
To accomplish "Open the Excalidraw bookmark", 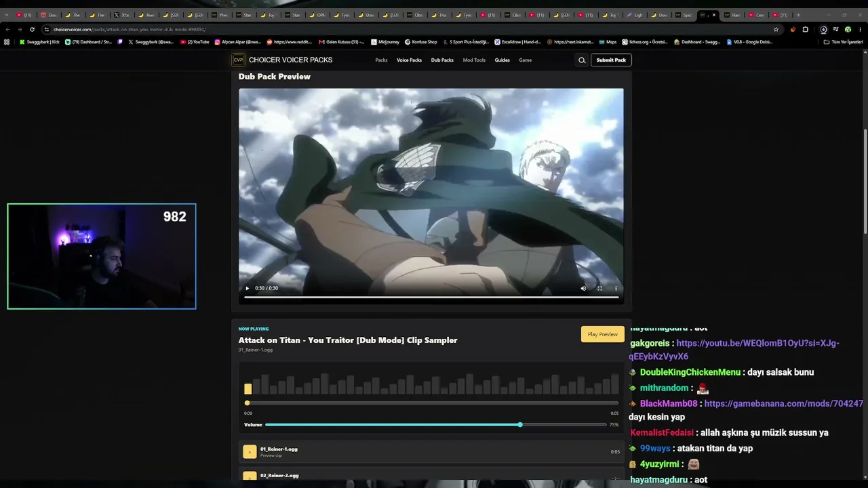I will [517, 42].
